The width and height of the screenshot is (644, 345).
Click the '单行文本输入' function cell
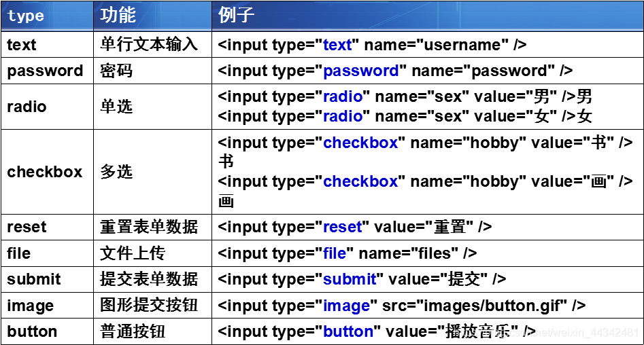152,45
